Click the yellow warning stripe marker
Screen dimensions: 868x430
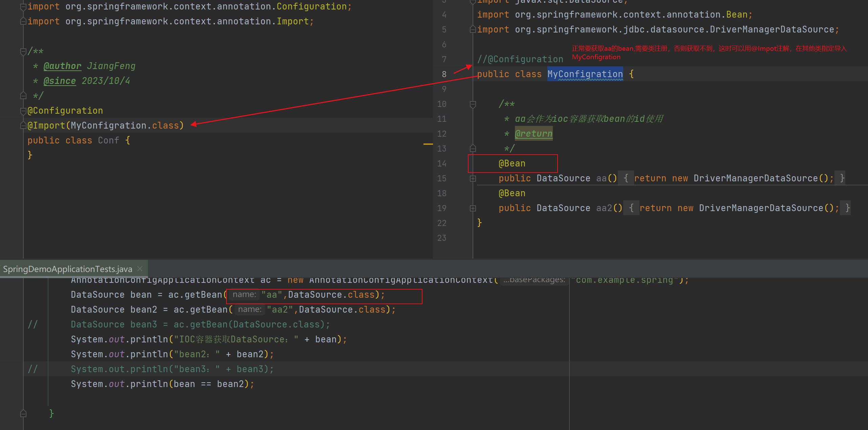[x=428, y=144]
